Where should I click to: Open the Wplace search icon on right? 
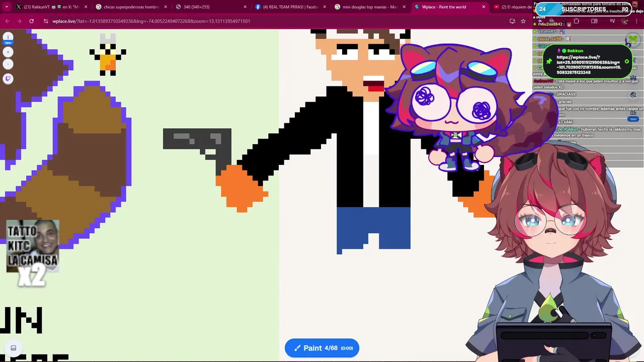click(633, 95)
